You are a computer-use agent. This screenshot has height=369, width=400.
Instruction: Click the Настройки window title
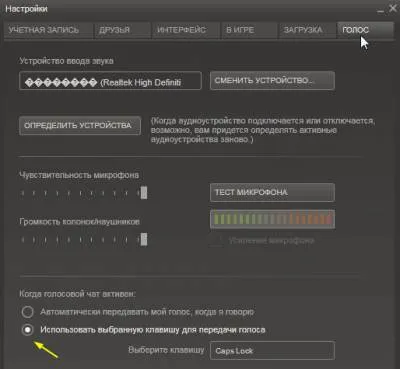pyautogui.click(x=27, y=9)
